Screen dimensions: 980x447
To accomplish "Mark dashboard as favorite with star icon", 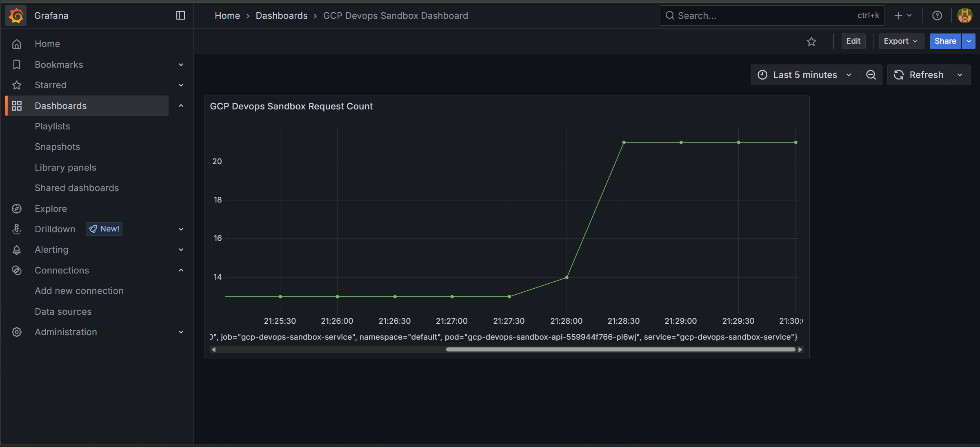I will [811, 41].
